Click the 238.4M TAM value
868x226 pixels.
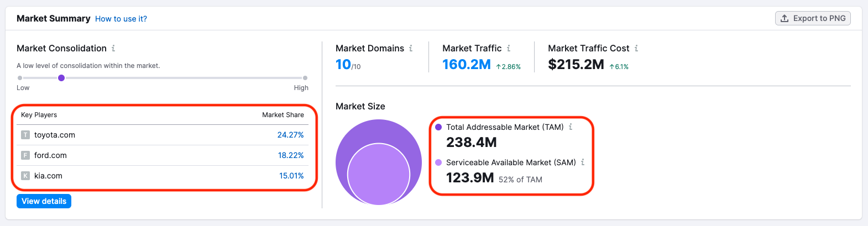[472, 143]
